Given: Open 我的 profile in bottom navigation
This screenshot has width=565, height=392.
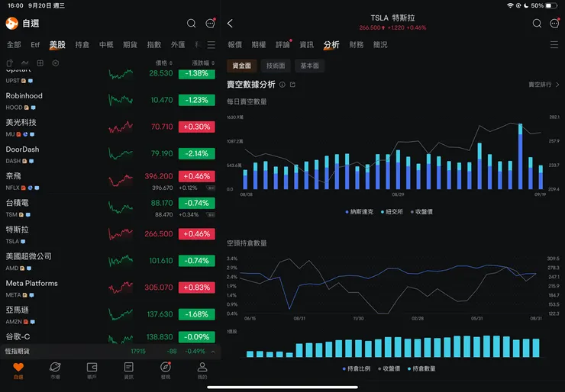Looking at the screenshot, I should 202,371.
